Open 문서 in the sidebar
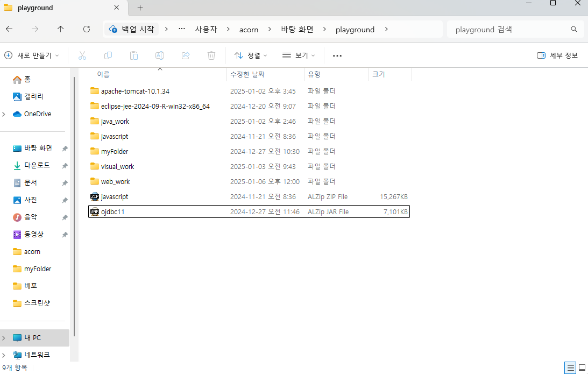Screen dimensions: 588x374 pos(25,182)
